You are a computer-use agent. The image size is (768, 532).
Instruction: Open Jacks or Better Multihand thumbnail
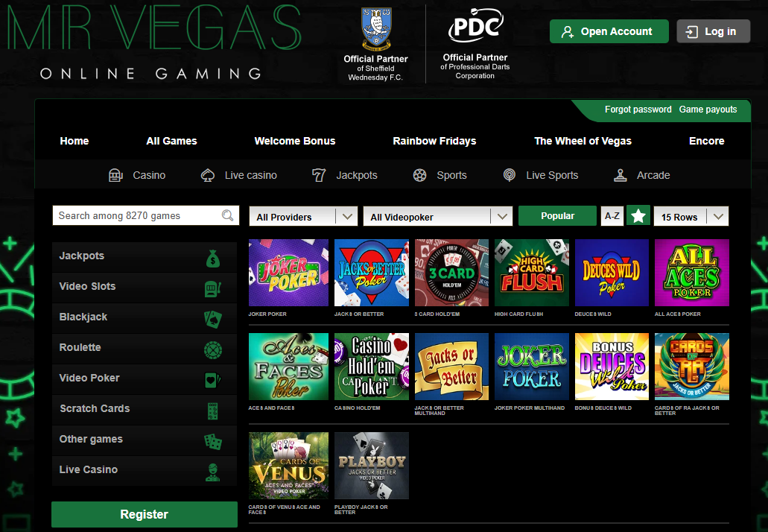click(451, 367)
